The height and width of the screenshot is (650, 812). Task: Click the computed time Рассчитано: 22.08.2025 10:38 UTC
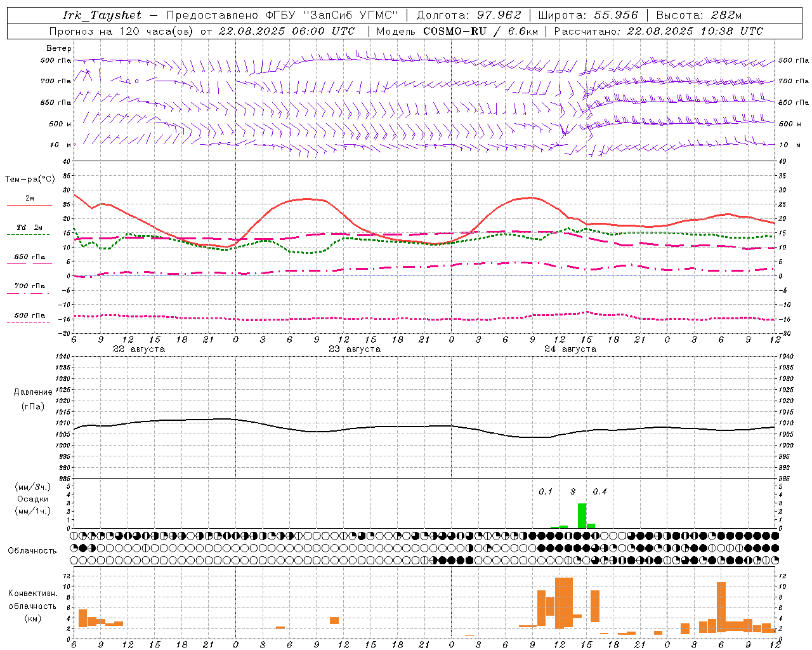(658, 31)
